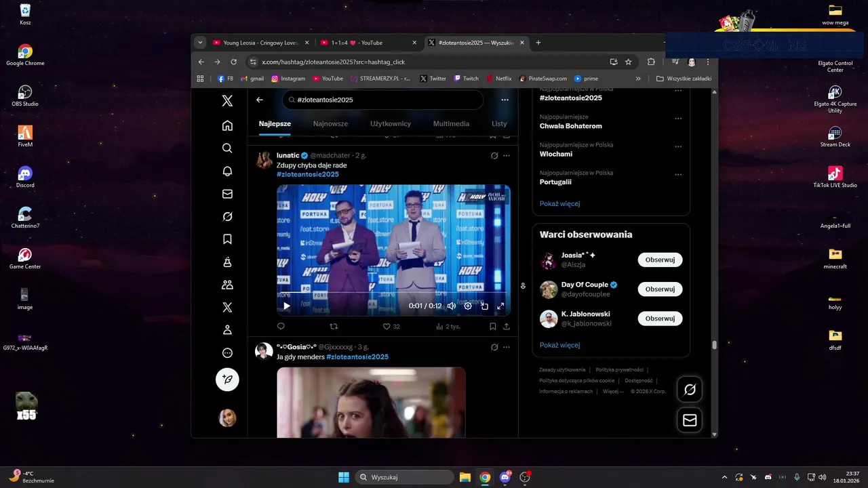Open X home feed icon in sidebar
Viewport: 868px width, 488px height.
coord(227,125)
